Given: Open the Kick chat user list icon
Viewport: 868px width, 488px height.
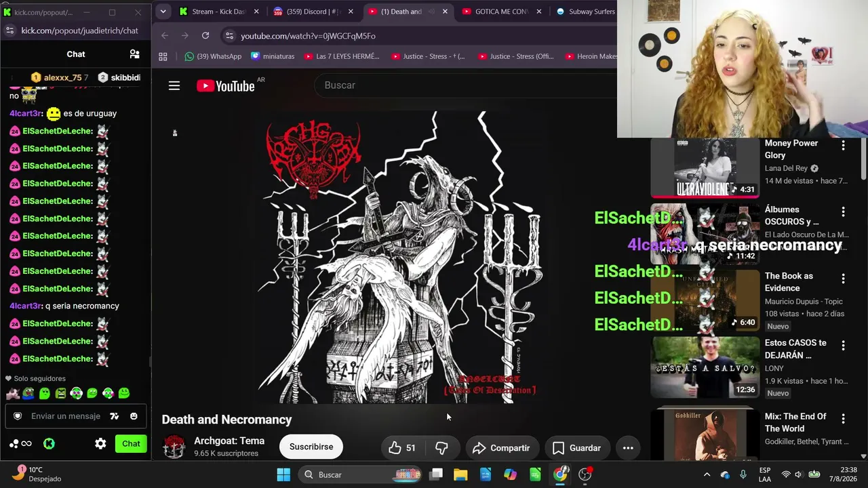Looking at the screenshot, I should coord(134,54).
